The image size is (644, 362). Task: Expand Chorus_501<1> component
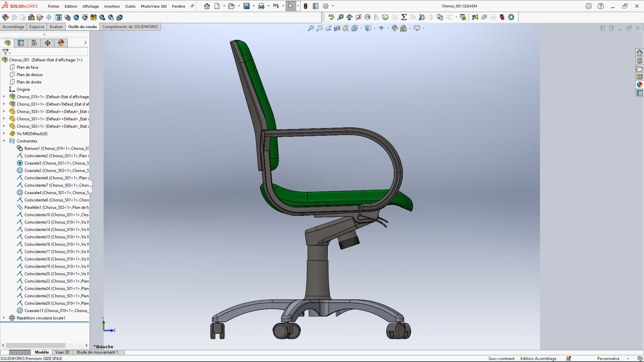tap(4, 119)
